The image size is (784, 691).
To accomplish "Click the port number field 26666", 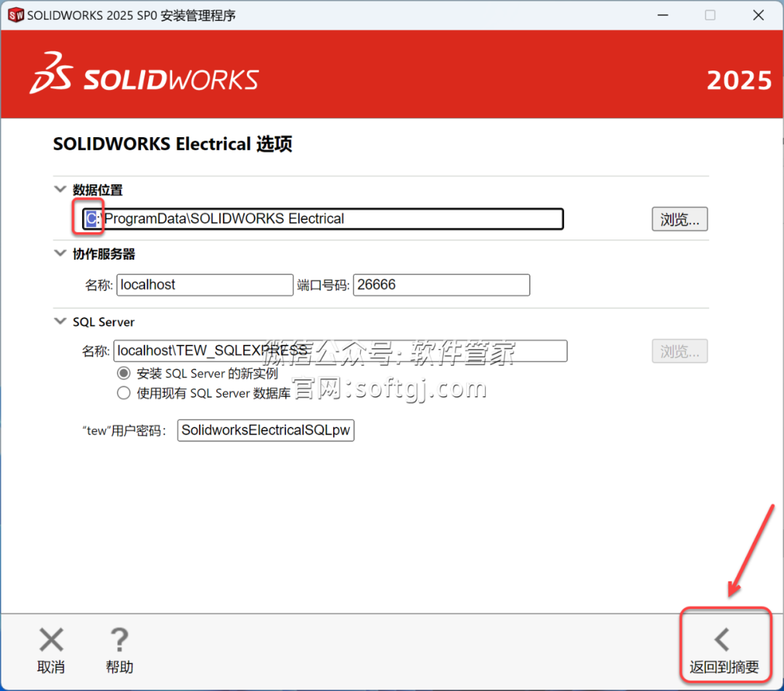I will (x=441, y=285).
